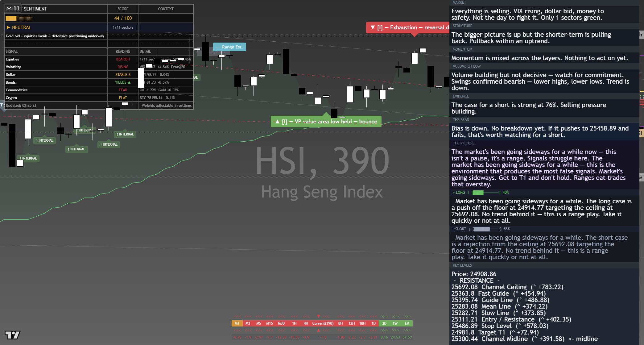Select the green 1M timeframe cell
Viewport: 644px width, 345px height.
pyautogui.click(x=407, y=323)
